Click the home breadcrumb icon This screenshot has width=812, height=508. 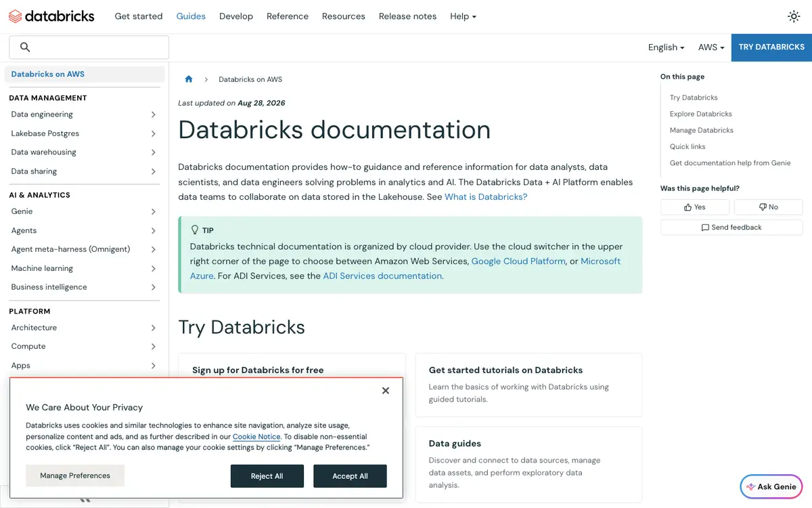point(189,79)
